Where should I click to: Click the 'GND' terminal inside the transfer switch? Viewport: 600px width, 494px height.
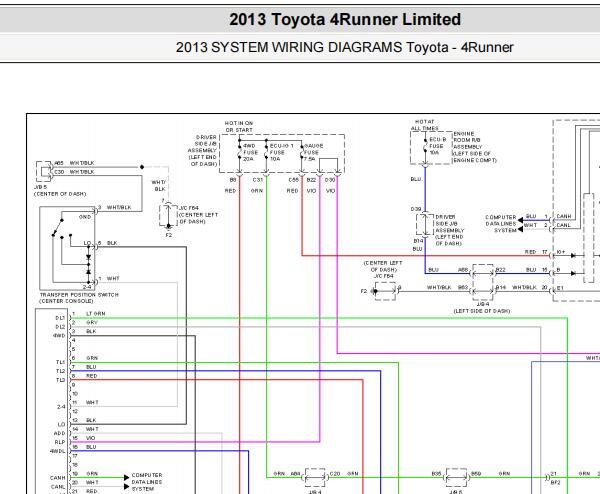pos(85,217)
